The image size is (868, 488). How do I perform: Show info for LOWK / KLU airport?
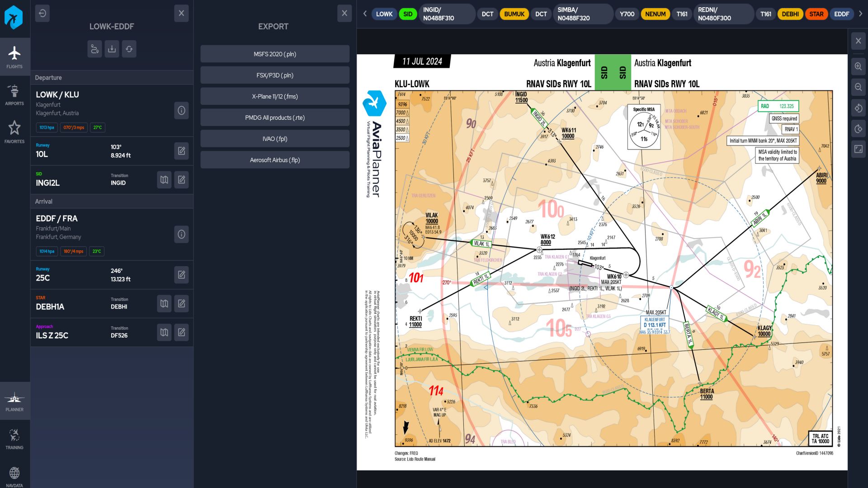pos(181,110)
